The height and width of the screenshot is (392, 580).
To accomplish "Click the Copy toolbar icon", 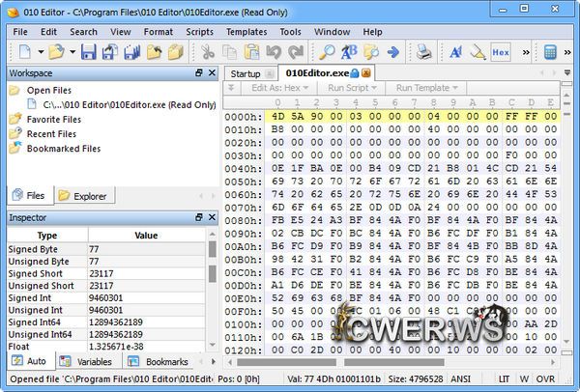I will point(229,52).
